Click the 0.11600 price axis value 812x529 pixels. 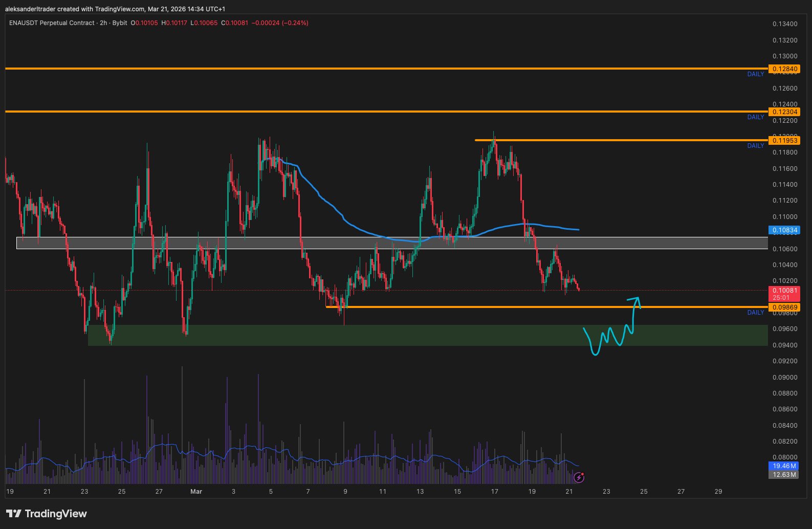pos(785,169)
